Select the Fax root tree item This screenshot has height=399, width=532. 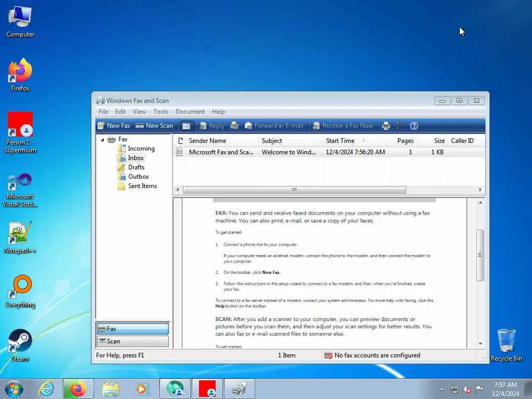tap(118, 139)
